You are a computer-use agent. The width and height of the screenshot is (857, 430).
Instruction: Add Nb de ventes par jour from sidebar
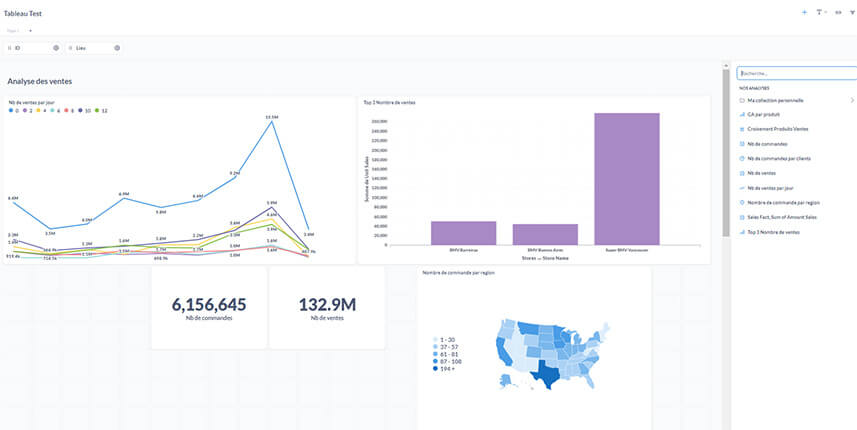click(x=770, y=188)
